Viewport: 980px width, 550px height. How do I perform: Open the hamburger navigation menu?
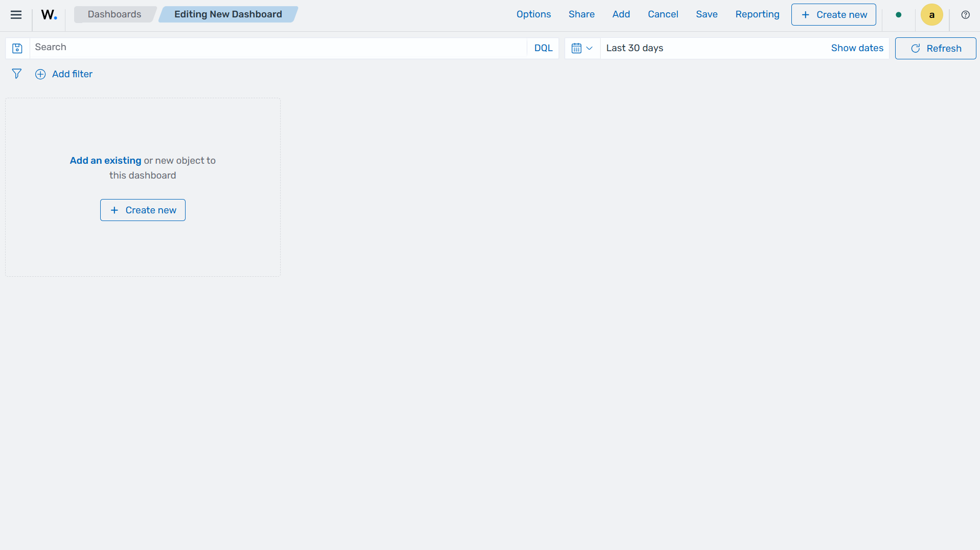[x=16, y=14]
